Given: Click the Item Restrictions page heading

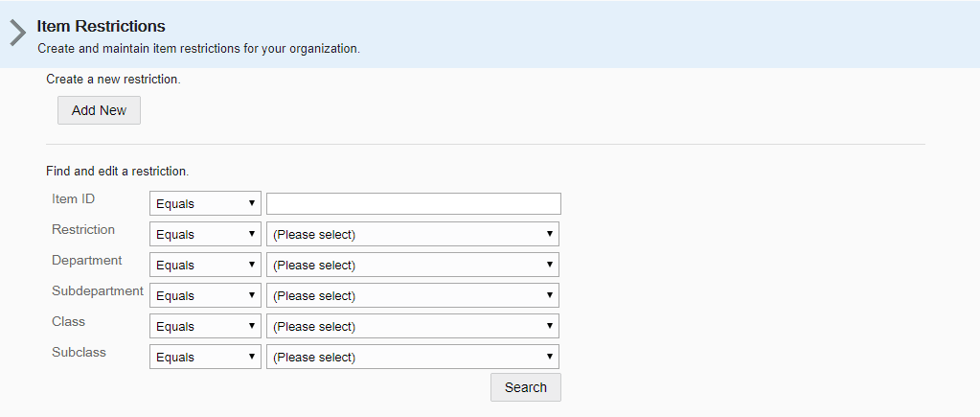Looking at the screenshot, I should 102,26.
